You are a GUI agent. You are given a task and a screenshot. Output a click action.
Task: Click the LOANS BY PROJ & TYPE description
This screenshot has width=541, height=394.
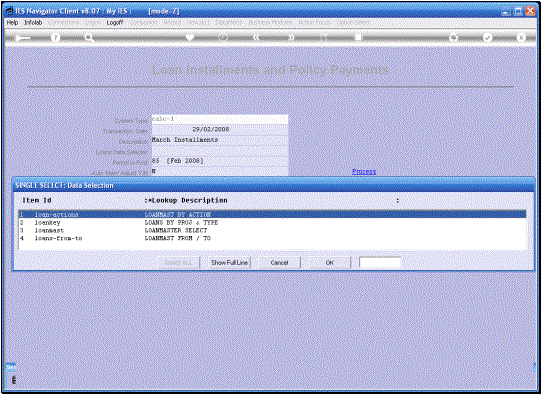[x=181, y=223]
